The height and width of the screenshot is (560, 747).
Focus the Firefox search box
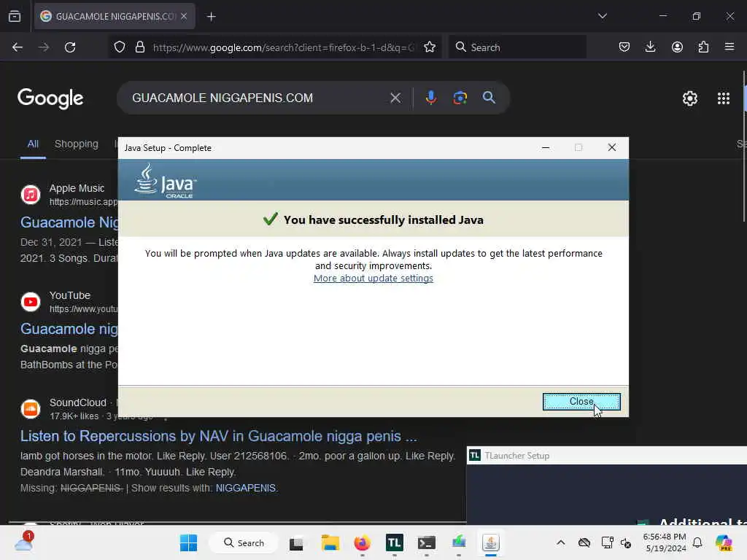tap(517, 47)
